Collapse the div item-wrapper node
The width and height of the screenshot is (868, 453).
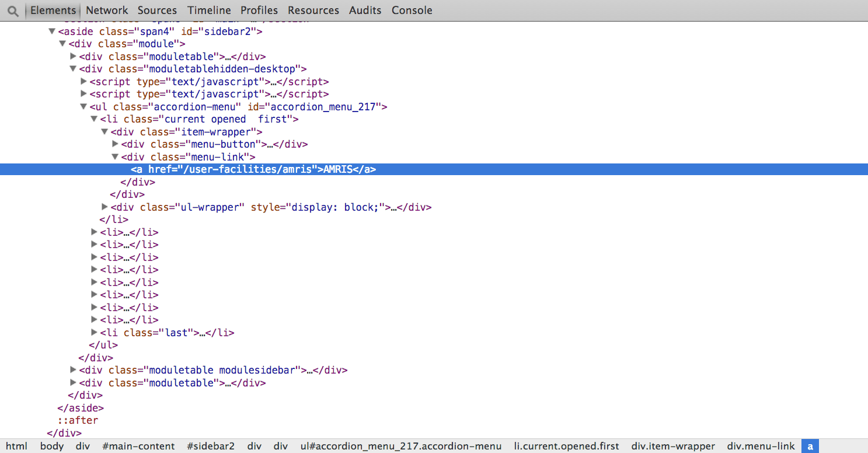pos(105,132)
